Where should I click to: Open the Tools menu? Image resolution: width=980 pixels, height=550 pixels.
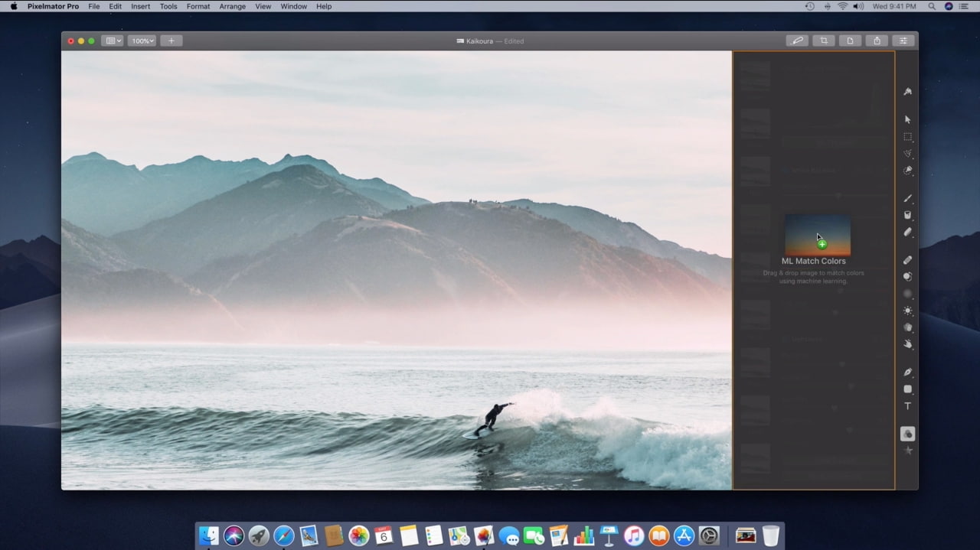click(168, 6)
